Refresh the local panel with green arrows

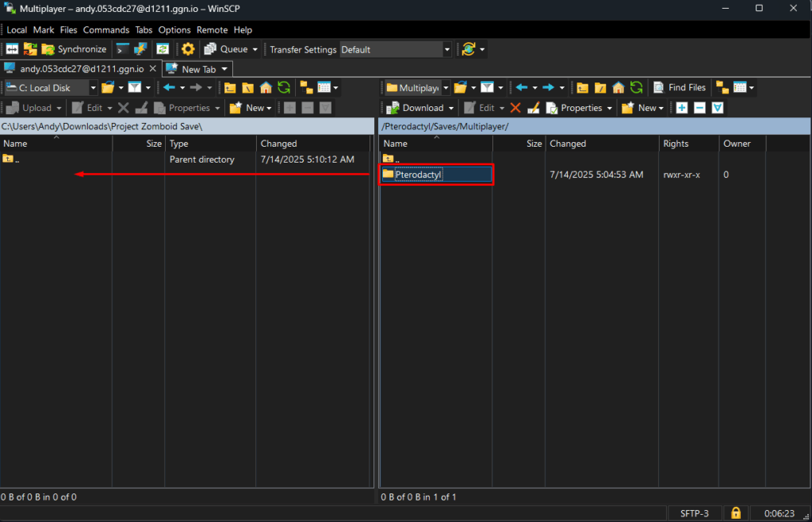(x=283, y=87)
